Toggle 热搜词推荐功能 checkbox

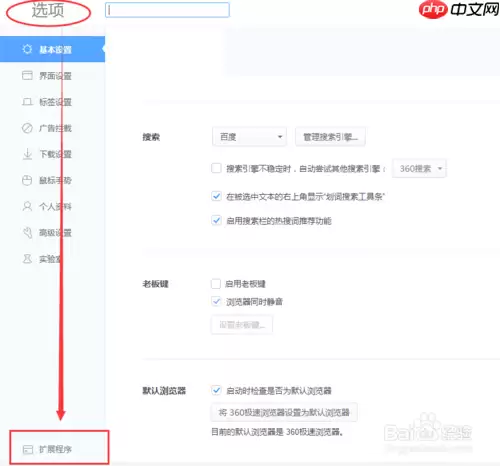(x=216, y=220)
